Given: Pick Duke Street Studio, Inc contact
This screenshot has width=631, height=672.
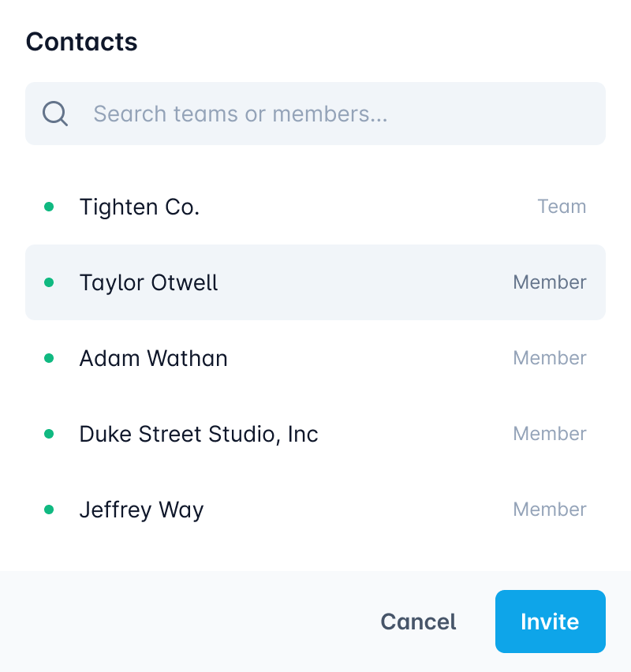Looking at the screenshot, I should pyautogui.click(x=199, y=434).
